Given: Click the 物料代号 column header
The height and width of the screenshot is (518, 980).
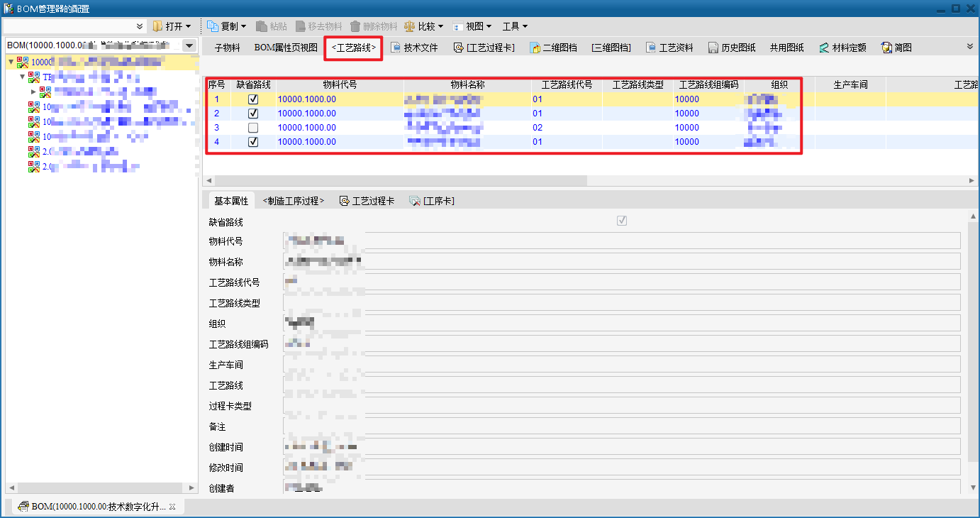Looking at the screenshot, I should pyautogui.click(x=340, y=84).
